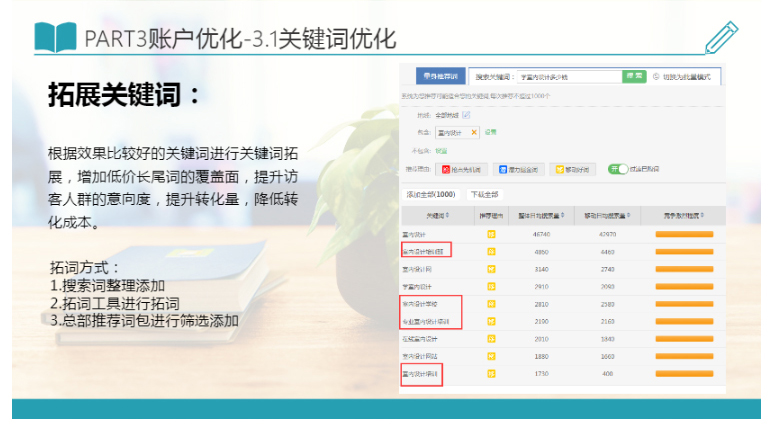The height and width of the screenshot is (424, 775).
Task: Click the yellow recommendation icon in the 室内设计学校 row
Action: point(491,304)
